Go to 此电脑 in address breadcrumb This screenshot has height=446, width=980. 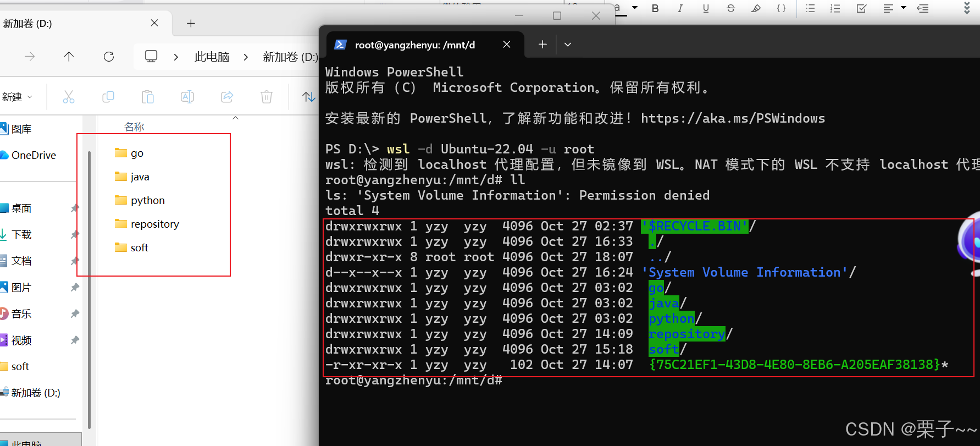pyautogui.click(x=212, y=57)
